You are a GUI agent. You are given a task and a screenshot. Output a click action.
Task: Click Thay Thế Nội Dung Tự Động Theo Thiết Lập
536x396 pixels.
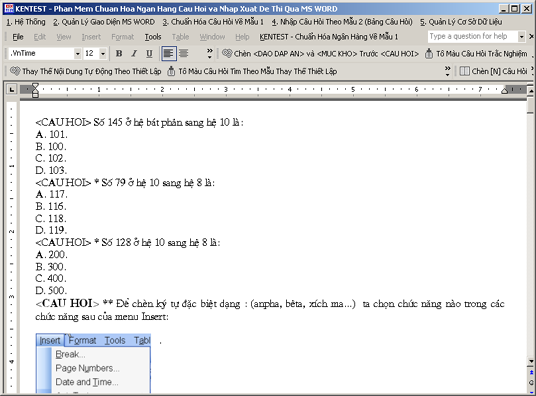(x=85, y=71)
